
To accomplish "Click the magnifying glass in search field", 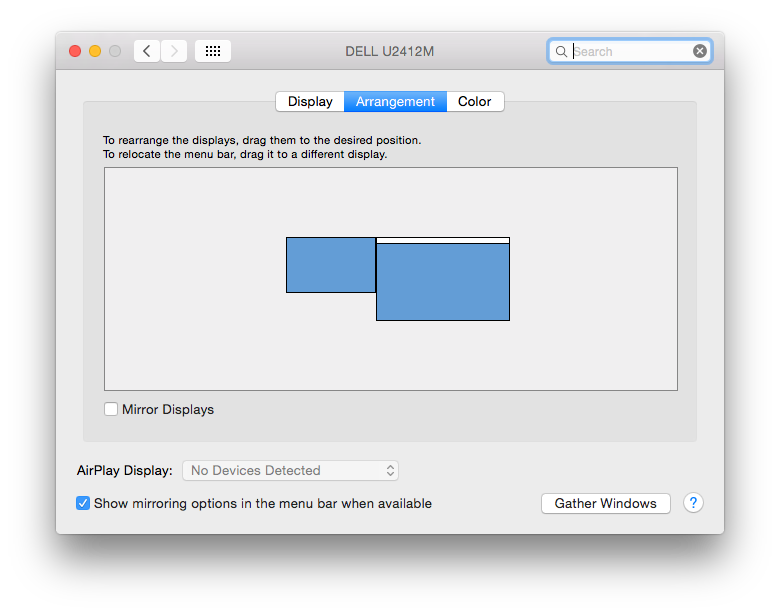I will pyautogui.click(x=562, y=51).
